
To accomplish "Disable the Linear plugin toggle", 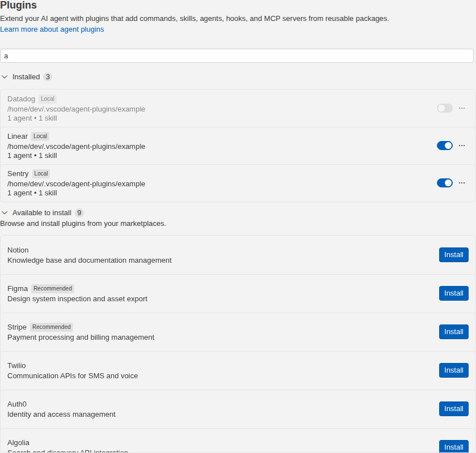I will pyautogui.click(x=445, y=146).
